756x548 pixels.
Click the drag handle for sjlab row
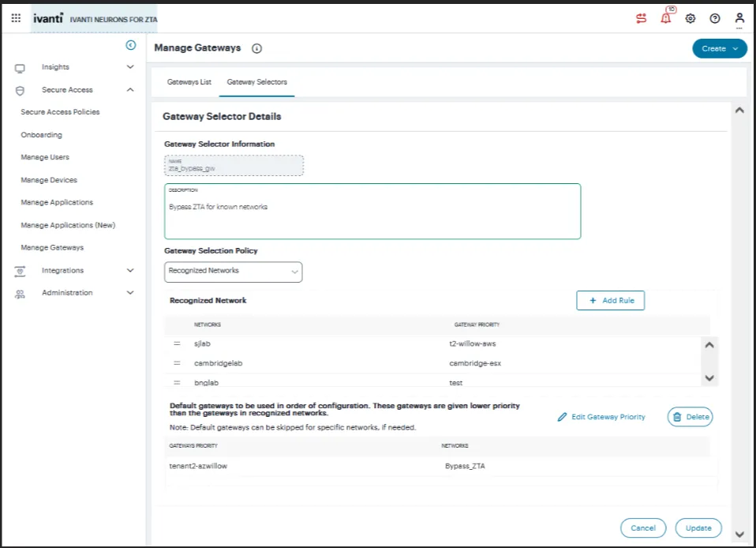[x=177, y=343]
